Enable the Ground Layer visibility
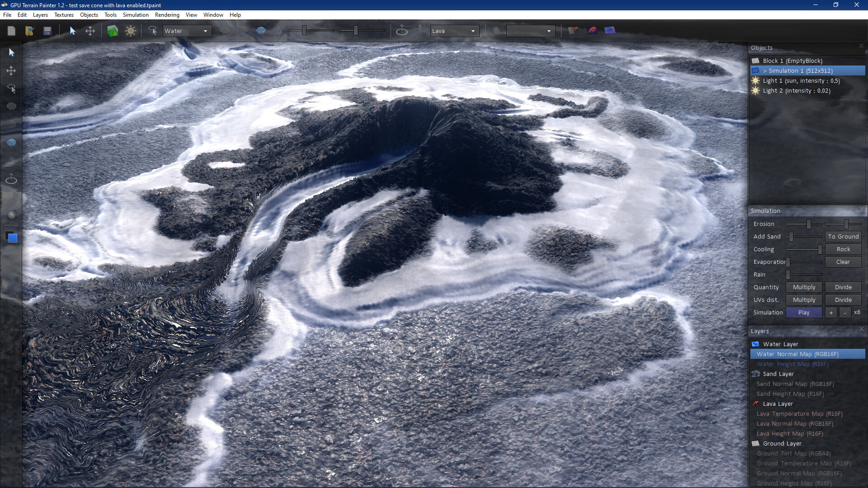 755,443
